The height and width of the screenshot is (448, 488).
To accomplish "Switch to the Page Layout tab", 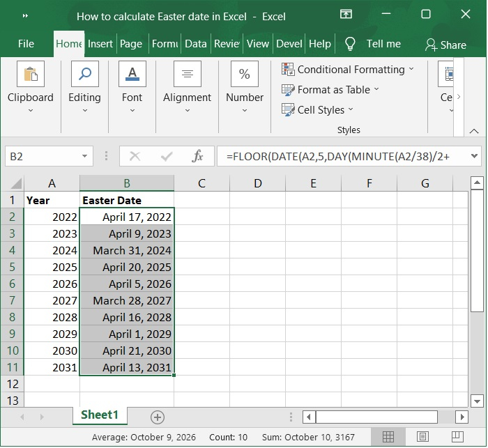I will pos(131,44).
